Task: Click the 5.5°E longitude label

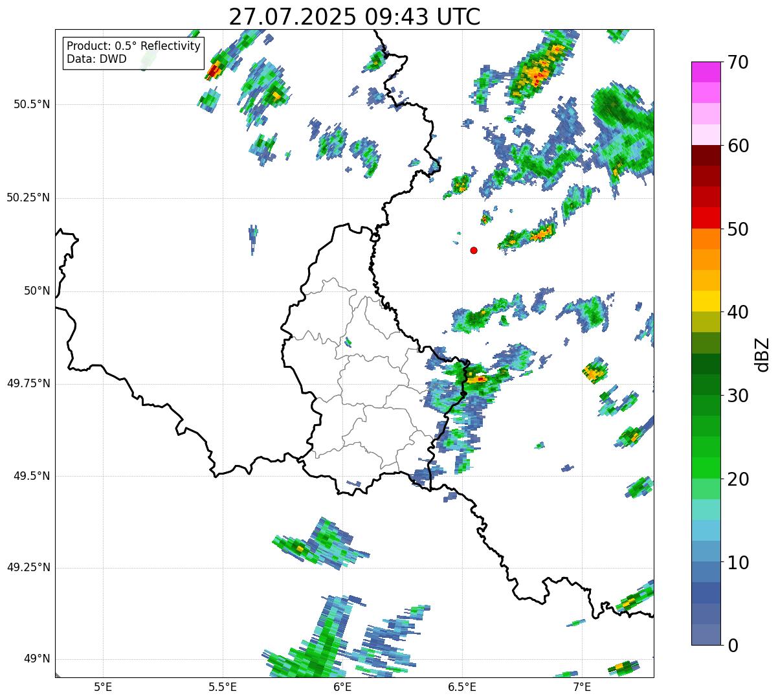Action: [223, 686]
